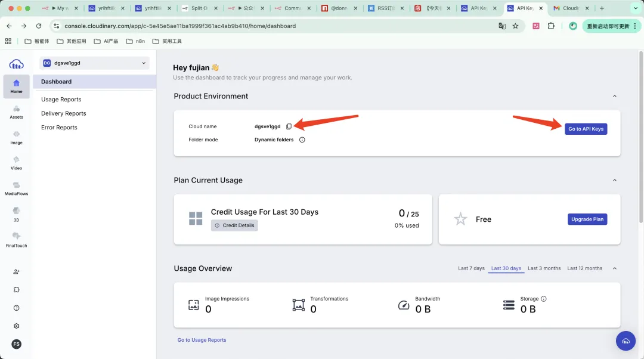Image resolution: width=644 pixels, height=359 pixels.
Task: Copy the cloud name to clipboard
Action: click(289, 126)
